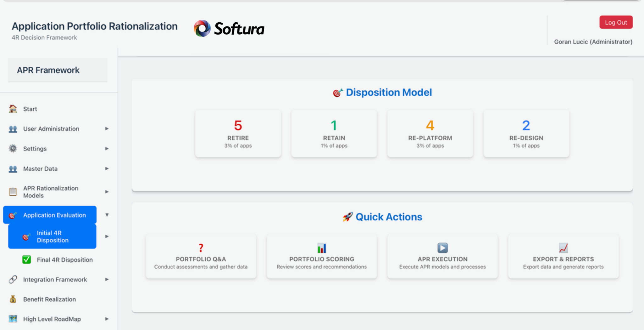The height and width of the screenshot is (330, 644).
Task: Click the red question mark Portfolio Q&A icon
Action: tap(201, 248)
